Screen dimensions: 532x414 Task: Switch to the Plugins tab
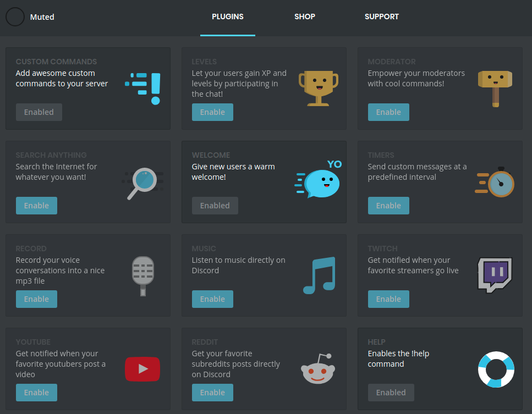point(228,16)
